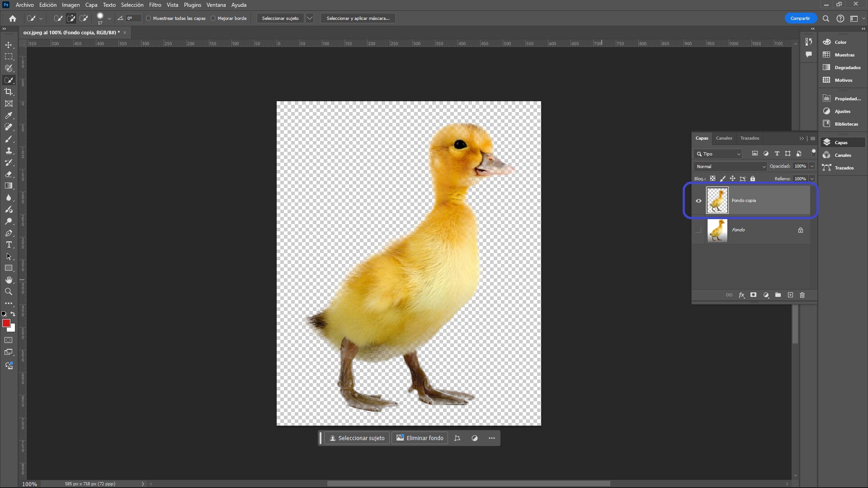Open the brush size preset picker
Screen dimensions: 868x488
pos(109,19)
